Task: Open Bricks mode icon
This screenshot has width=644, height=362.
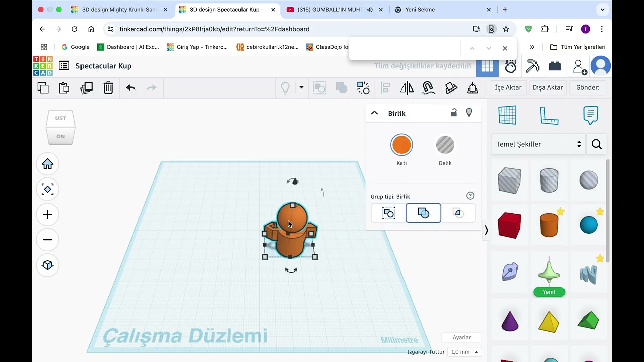Action: tap(555, 66)
